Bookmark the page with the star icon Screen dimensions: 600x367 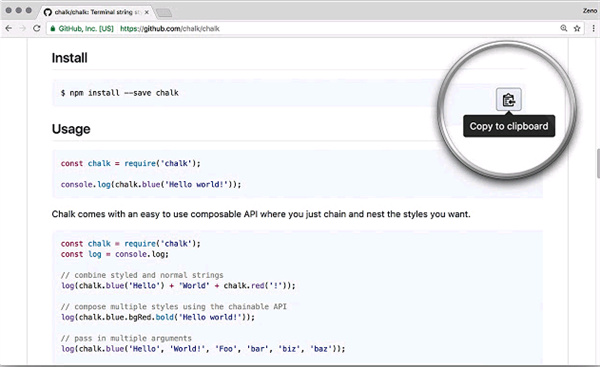point(577,28)
